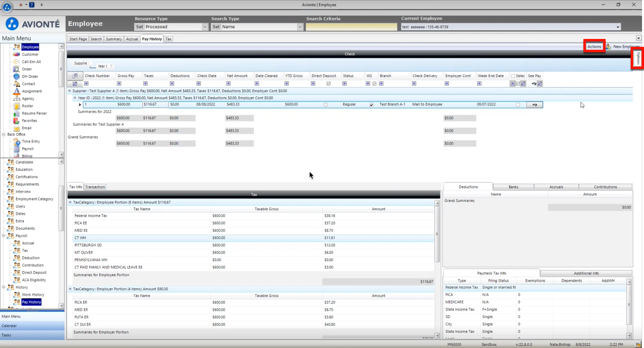Collapse the Supplier Test Supplier A group

click(69, 91)
